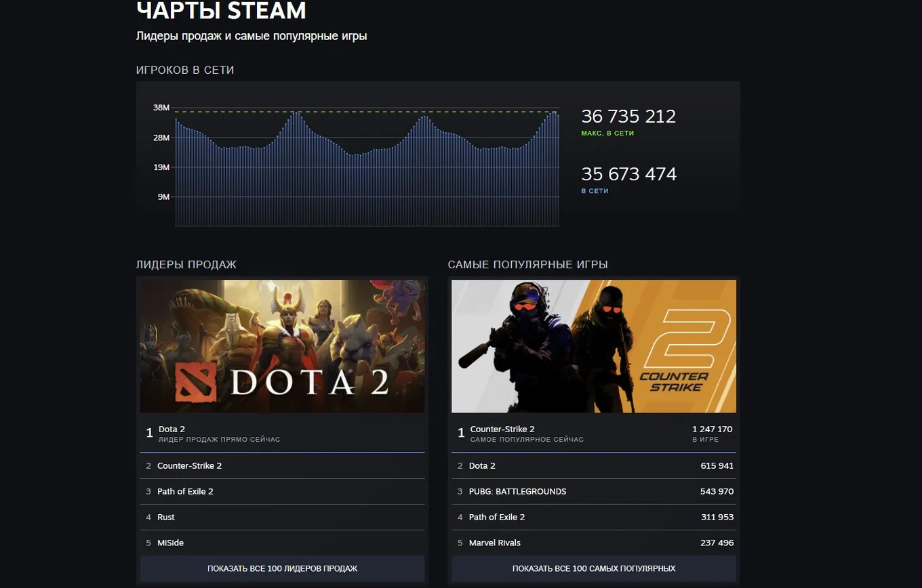
Task: Select Dota 2, top seller number one
Action: [282, 434]
